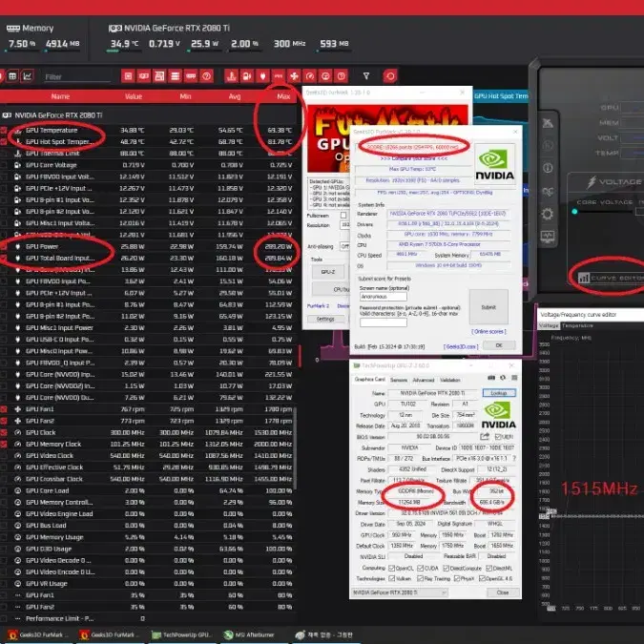Toggle the drives list category icon

coord(175,76)
